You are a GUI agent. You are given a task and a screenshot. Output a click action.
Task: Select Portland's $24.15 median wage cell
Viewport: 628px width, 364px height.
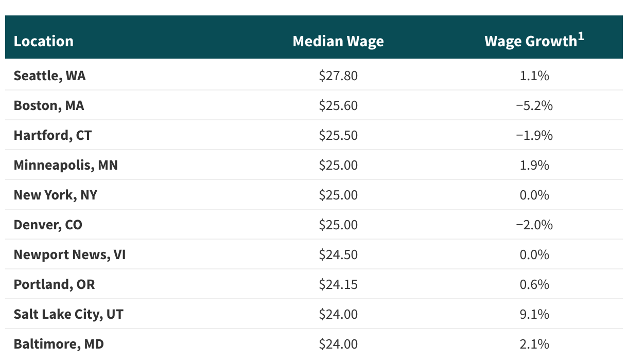click(x=338, y=284)
